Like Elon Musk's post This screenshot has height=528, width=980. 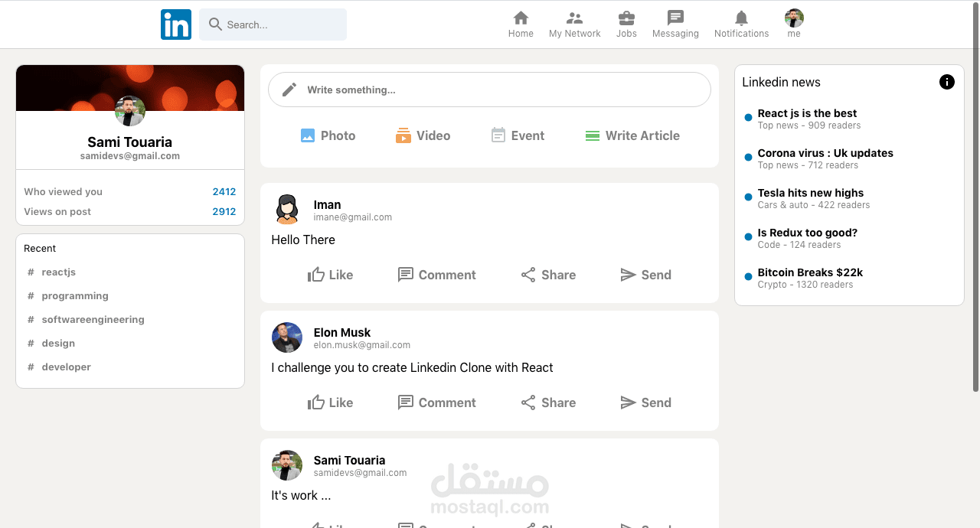click(330, 403)
